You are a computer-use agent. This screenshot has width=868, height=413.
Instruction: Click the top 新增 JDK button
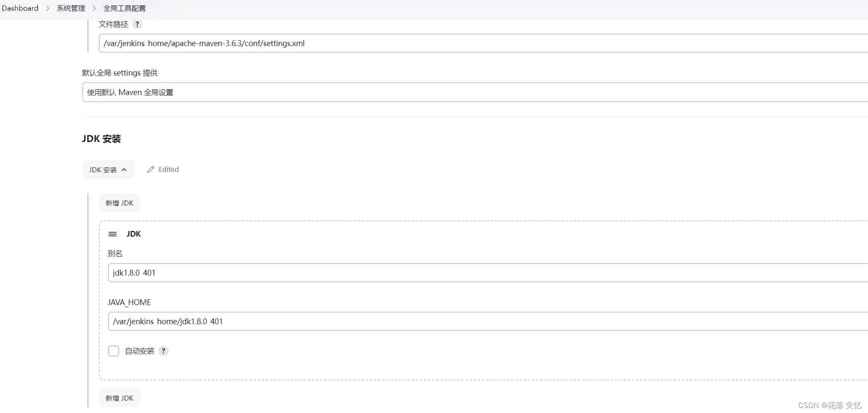pyautogui.click(x=120, y=203)
